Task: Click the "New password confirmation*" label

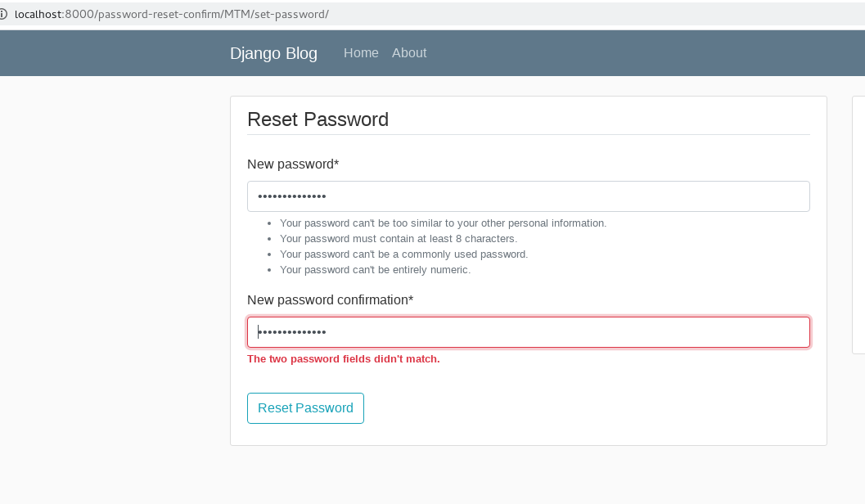Action: pyautogui.click(x=330, y=300)
